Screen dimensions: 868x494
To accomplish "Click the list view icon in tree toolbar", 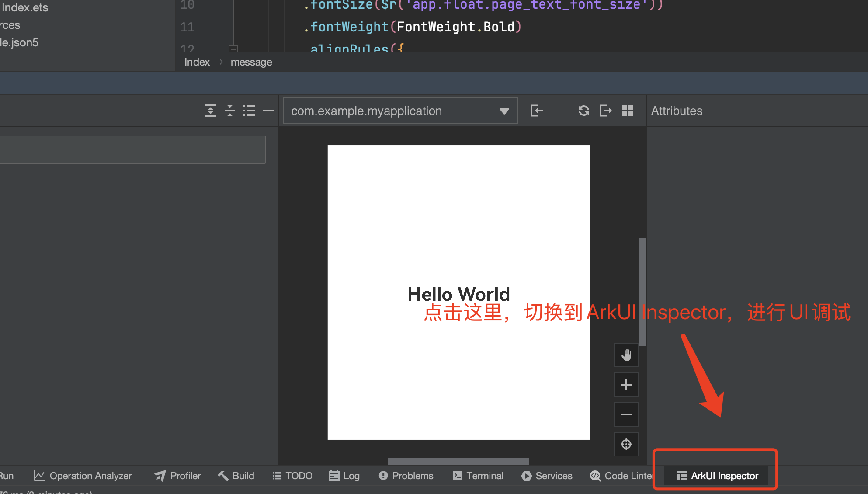I will (x=249, y=111).
